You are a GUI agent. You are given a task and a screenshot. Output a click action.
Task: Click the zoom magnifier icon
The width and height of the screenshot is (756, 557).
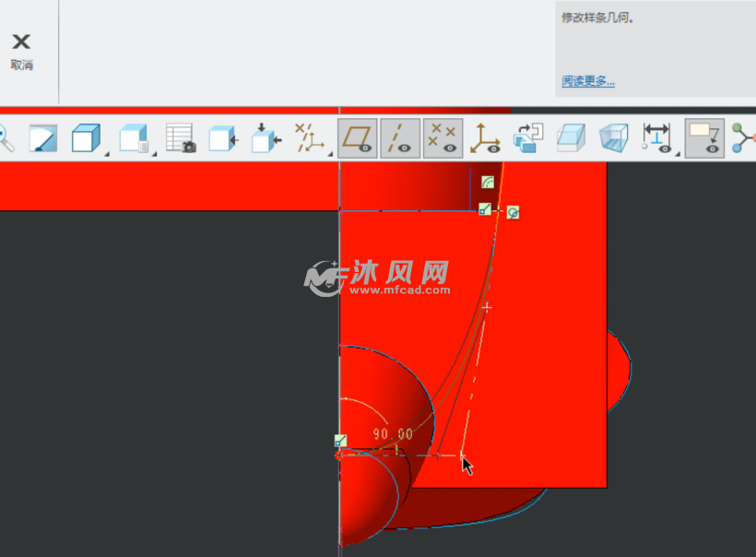(6, 139)
